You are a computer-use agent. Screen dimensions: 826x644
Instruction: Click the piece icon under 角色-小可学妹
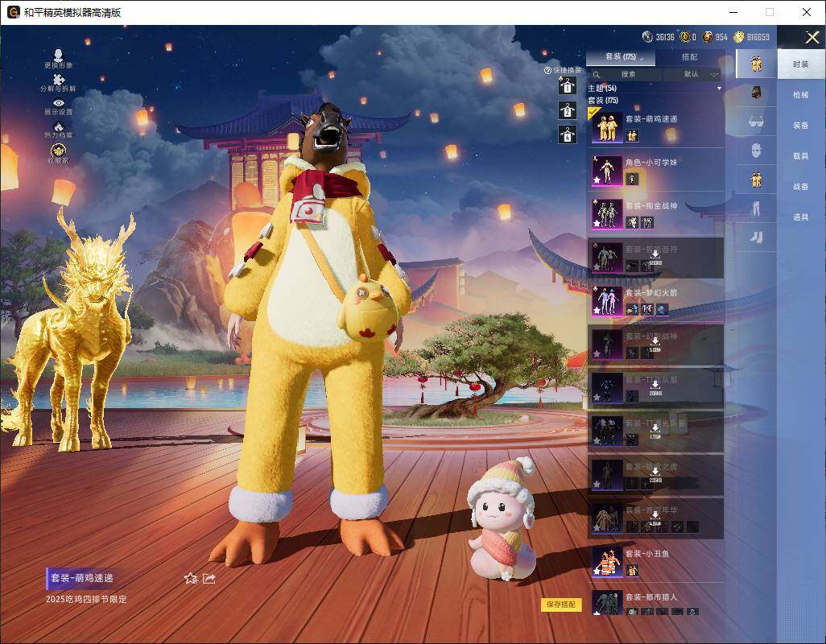(x=632, y=179)
